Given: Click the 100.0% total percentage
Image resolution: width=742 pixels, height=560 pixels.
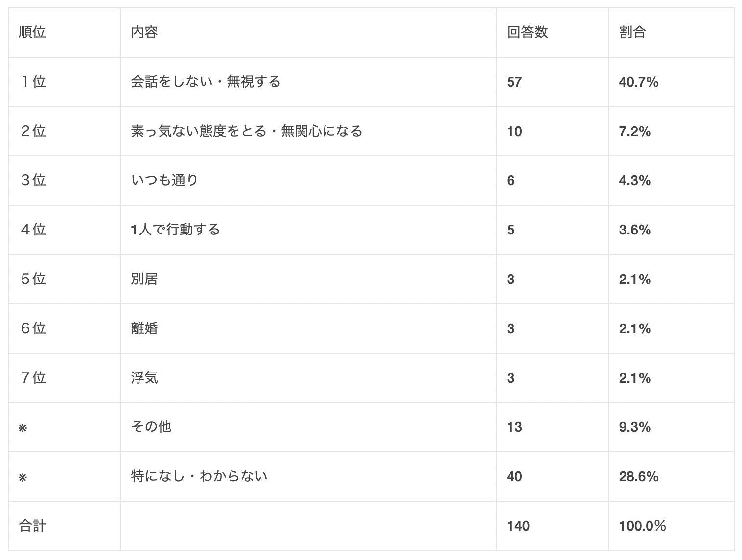Looking at the screenshot, I should click(x=642, y=526).
